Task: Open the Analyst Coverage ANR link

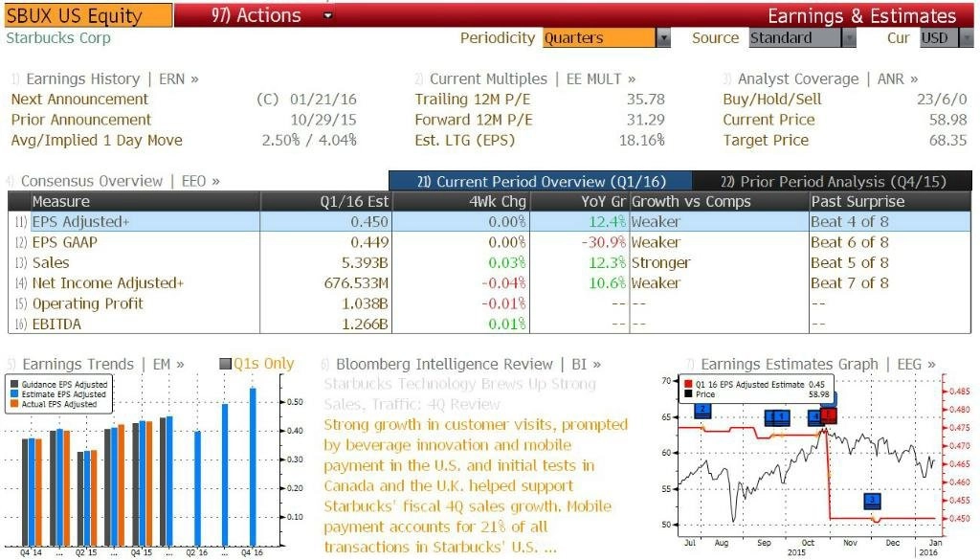Action: (x=828, y=78)
